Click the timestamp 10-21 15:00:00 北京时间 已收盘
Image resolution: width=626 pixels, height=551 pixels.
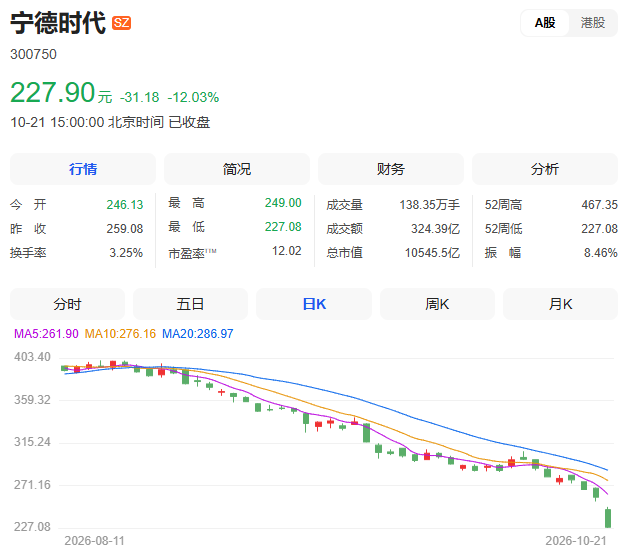click(110, 122)
